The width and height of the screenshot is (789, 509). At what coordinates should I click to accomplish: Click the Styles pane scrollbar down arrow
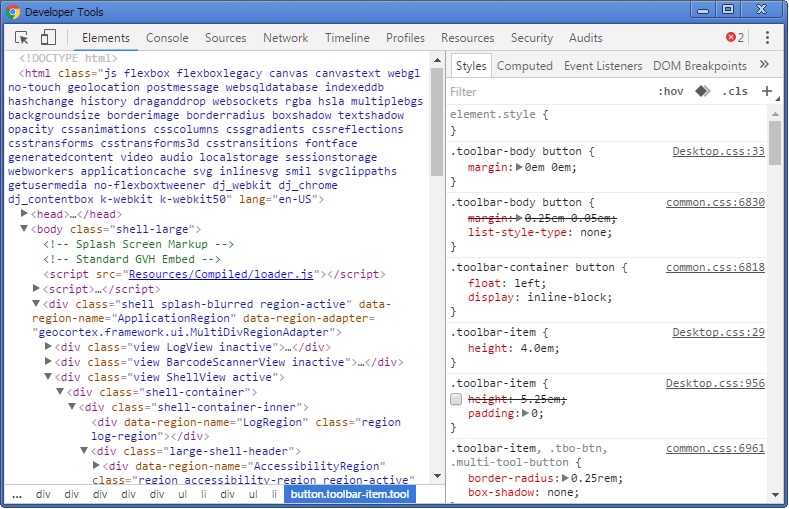[x=775, y=495]
